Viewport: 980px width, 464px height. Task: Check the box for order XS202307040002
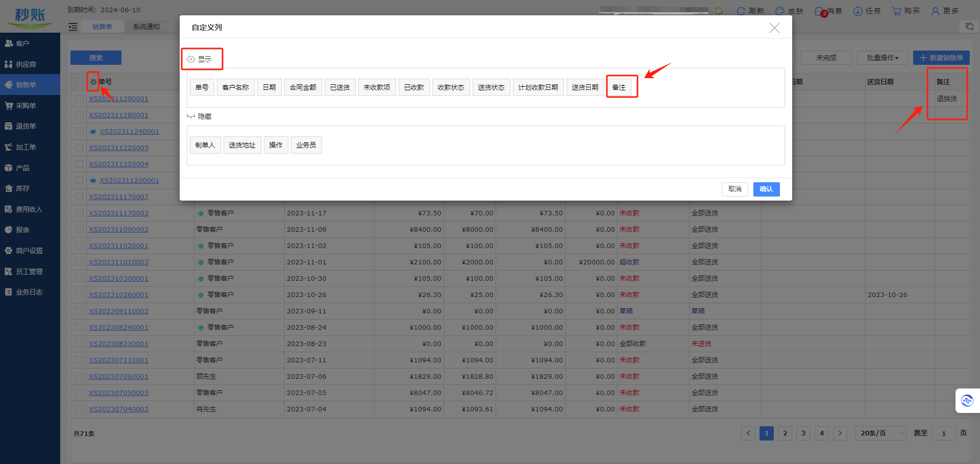(x=80, y=409)
